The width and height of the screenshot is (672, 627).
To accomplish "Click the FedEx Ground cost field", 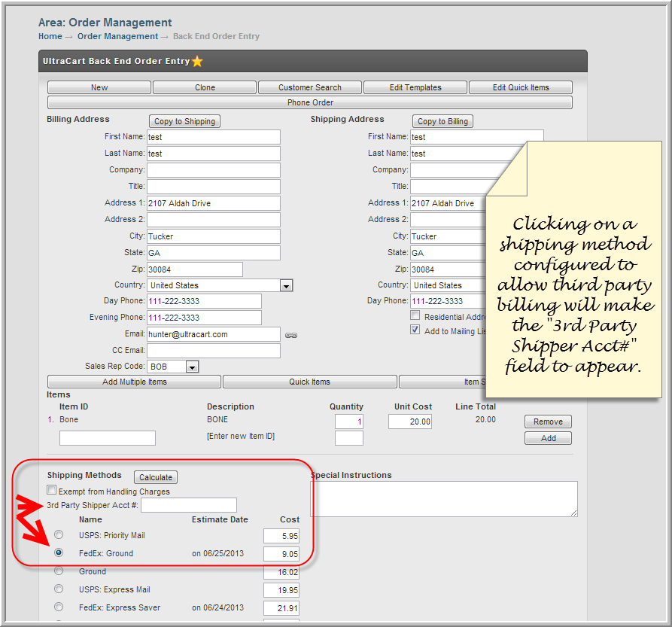I will [281, 554].
